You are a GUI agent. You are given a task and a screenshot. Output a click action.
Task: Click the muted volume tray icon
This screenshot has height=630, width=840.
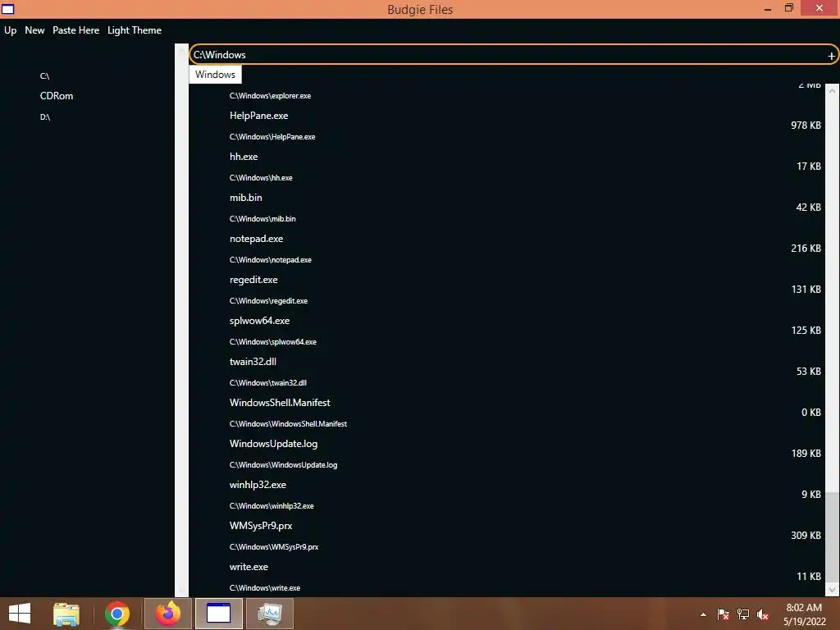point(763,614)
